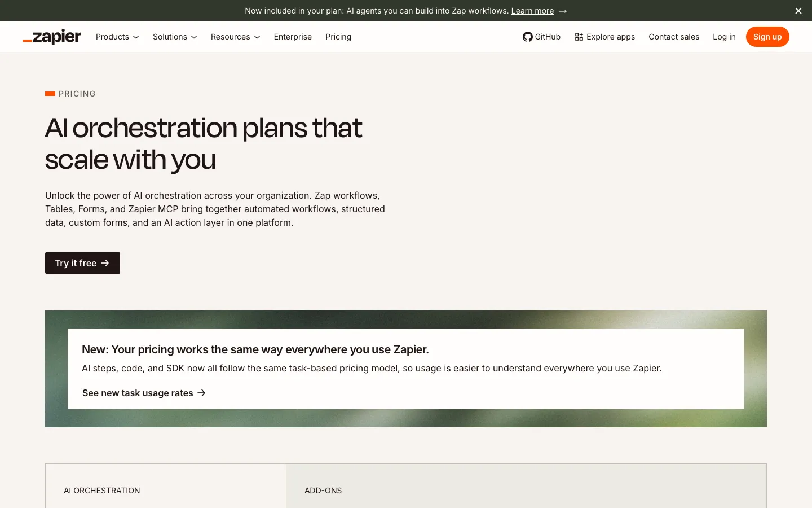Expand the Solutions dropdown menu

coord(175,37)
